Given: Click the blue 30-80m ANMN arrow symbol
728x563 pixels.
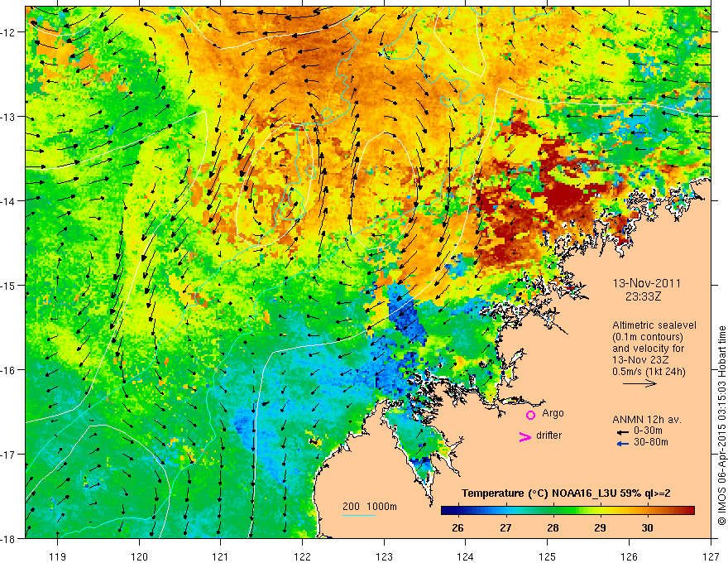Looking at the screenshot, I should coord(623,444).
